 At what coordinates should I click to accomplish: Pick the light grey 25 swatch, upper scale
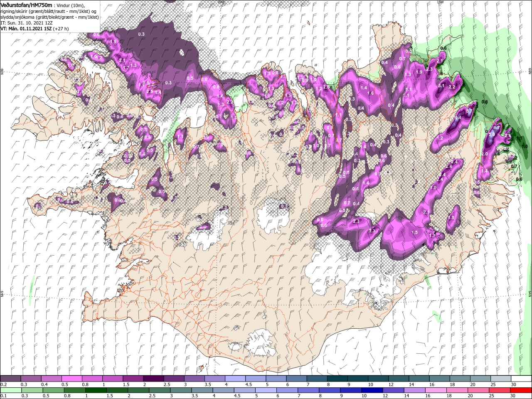501,379
